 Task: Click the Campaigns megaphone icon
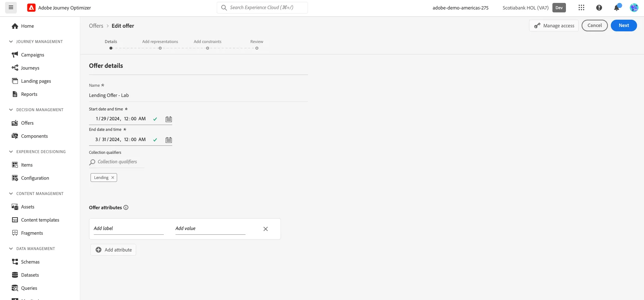pos(15,55)
